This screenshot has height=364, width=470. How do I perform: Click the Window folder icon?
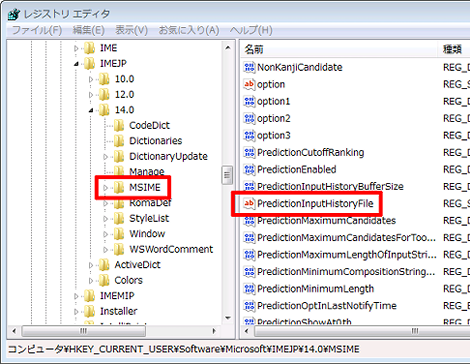(119, 234)
